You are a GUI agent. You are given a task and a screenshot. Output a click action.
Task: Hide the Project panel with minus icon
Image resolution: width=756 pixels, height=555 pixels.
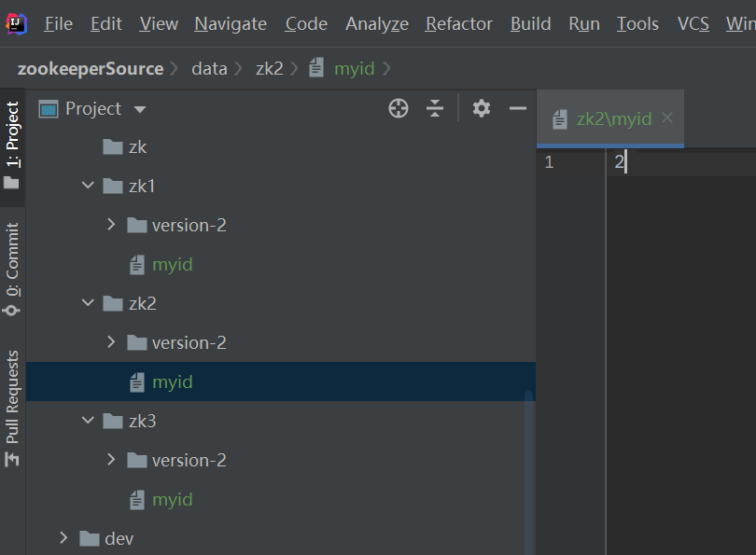click(x=517, y=108)
